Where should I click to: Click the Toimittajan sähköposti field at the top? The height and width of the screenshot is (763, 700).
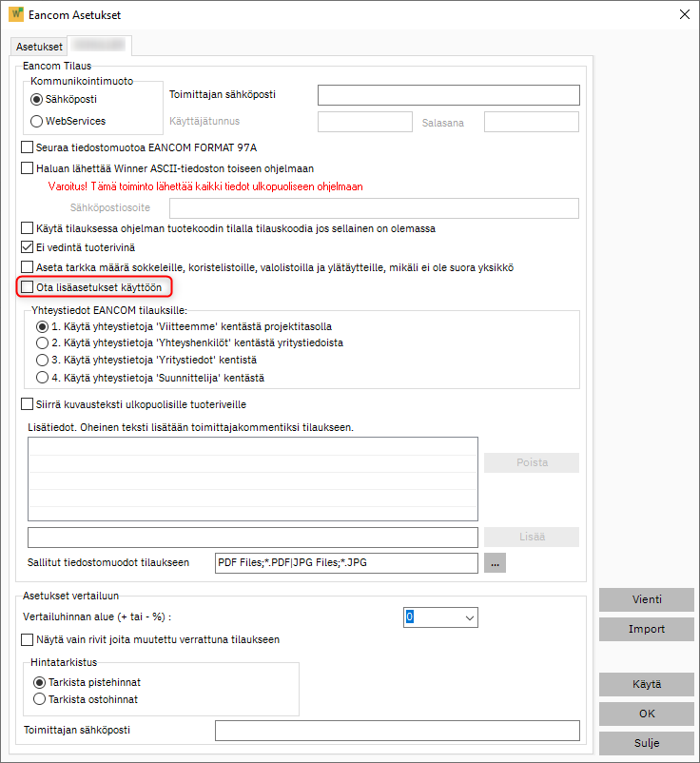[x=448, y=95]
